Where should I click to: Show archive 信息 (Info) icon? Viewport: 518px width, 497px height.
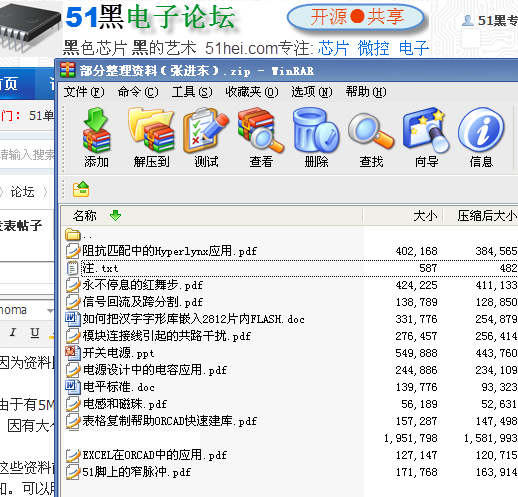click(481, 137)
